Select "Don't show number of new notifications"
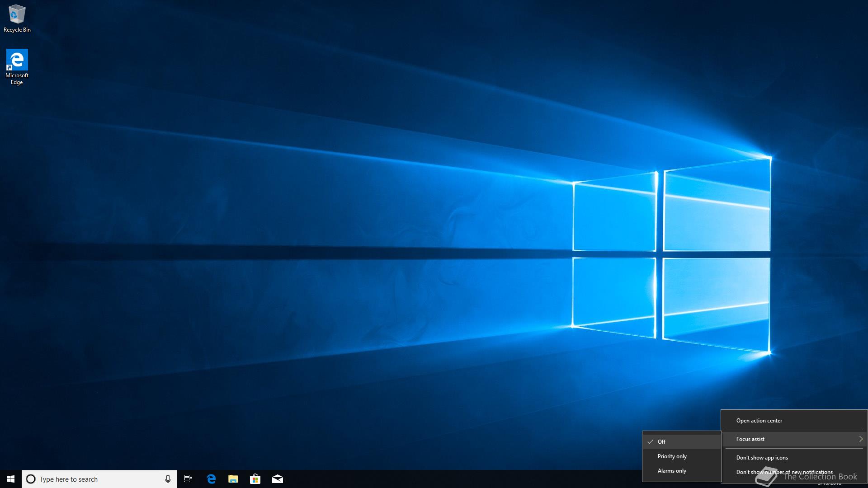 [794, 472]
